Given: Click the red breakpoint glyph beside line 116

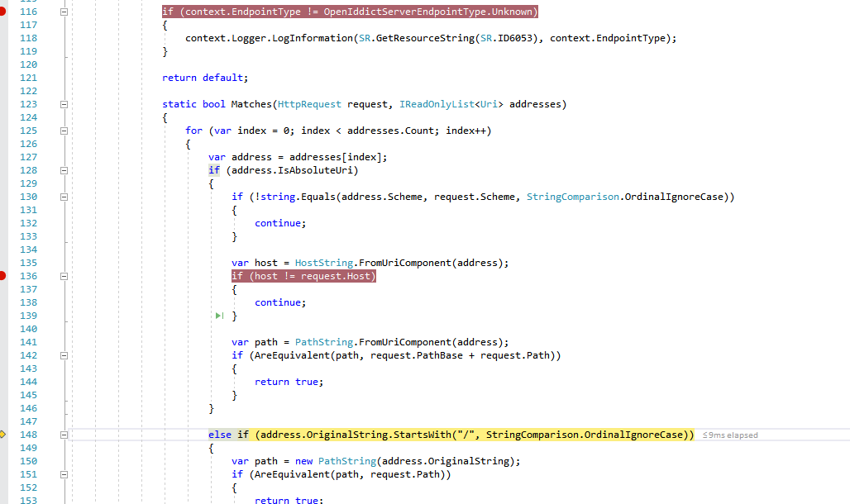Looking at the screenshot, I should pos(3,11).
